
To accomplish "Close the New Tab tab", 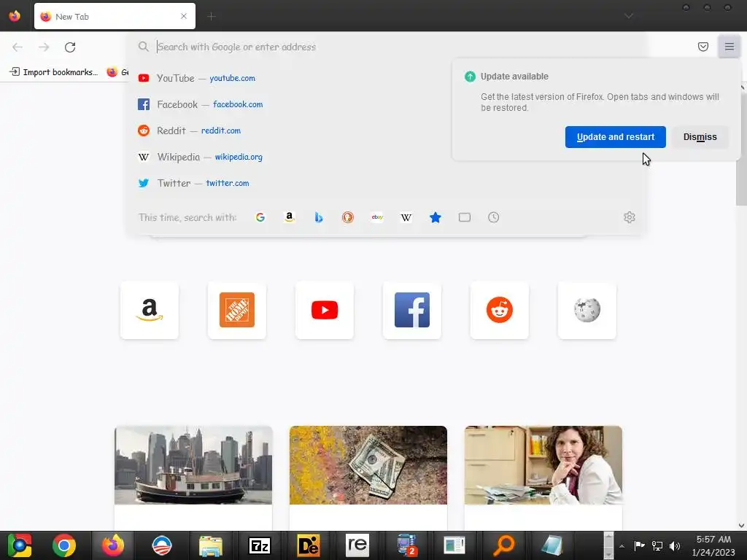I will click(x=184, y=16).
